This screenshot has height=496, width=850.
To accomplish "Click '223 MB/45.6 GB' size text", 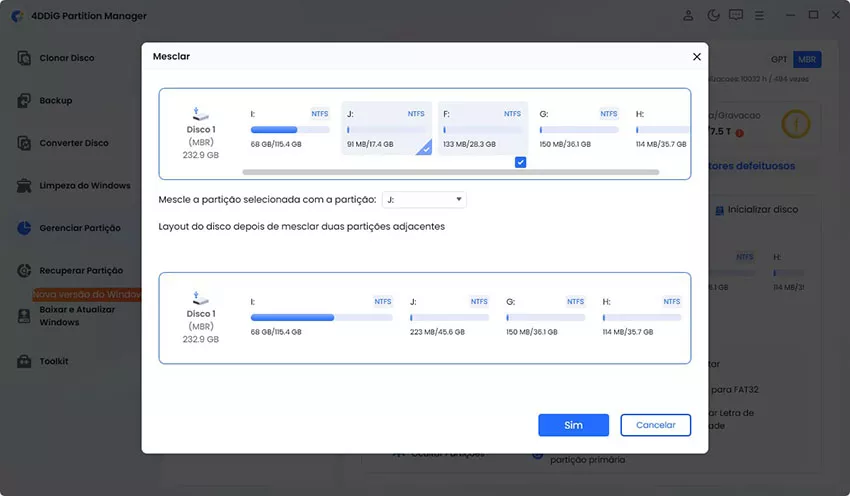I will [x=437, y=332].
